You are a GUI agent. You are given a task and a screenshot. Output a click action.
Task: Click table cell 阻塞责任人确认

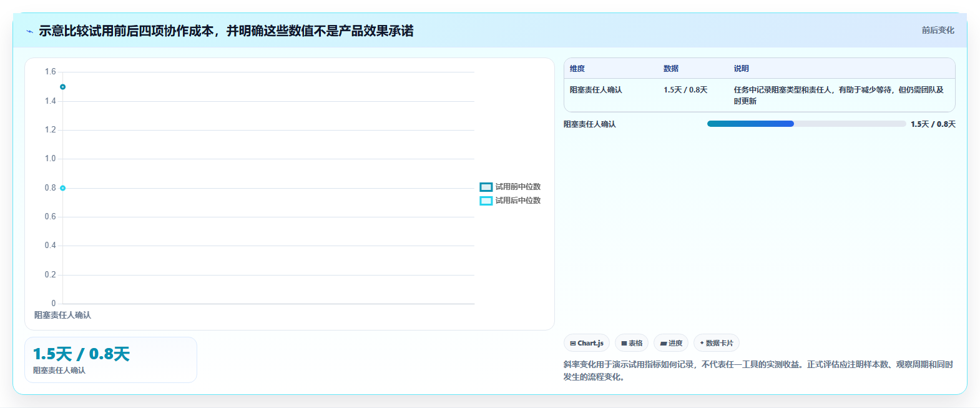tap(596, 90)
